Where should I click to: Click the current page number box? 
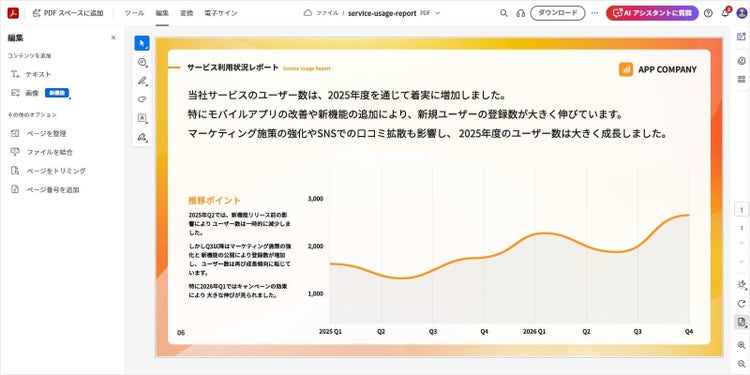[741, 210]
